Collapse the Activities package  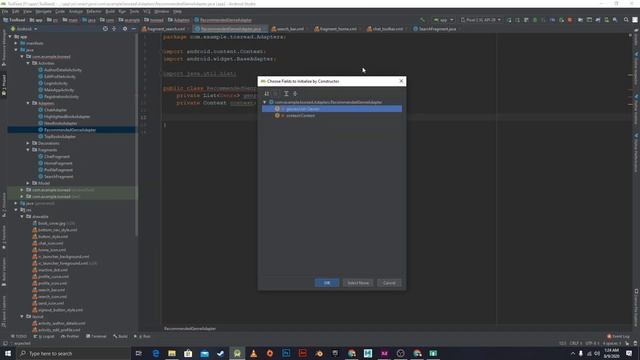tap(28, 63)
